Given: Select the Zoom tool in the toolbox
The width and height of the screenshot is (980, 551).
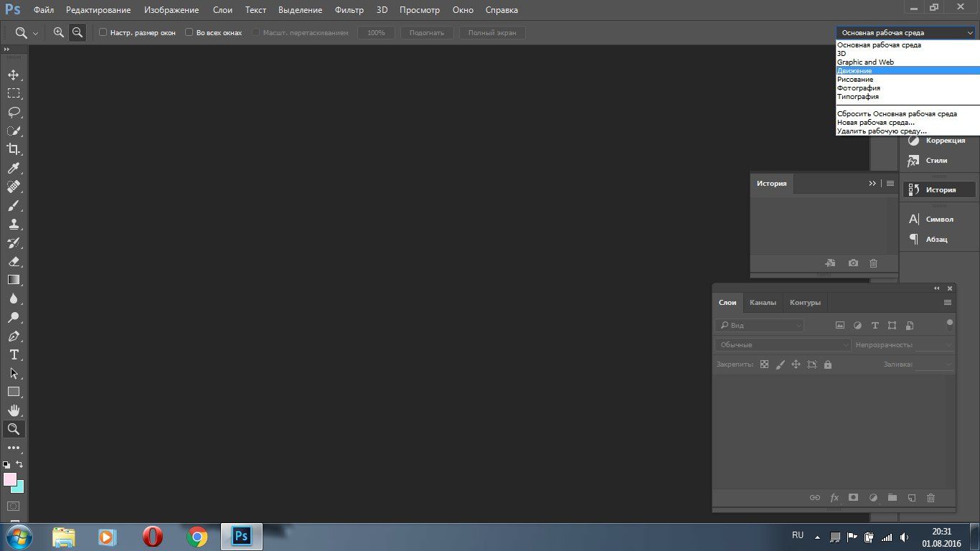Looking at the screenshot, I should [14, 429].
